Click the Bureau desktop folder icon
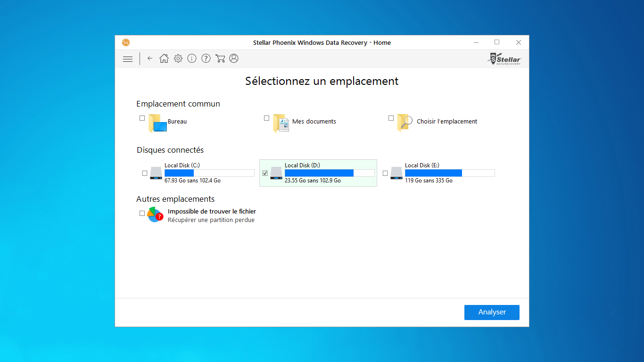The width and height of the screenshot is (644, 362). [157, 123]
